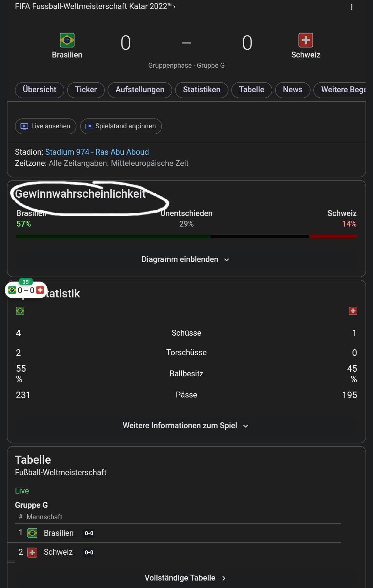This screenshot has height=588, width=373.
Task: Open Stadium 974 - Ras Abu Aboud link
Action: click(97, 152)
